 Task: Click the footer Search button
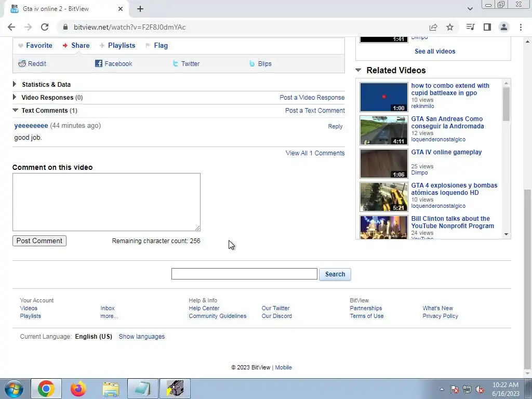coord(335,274)
